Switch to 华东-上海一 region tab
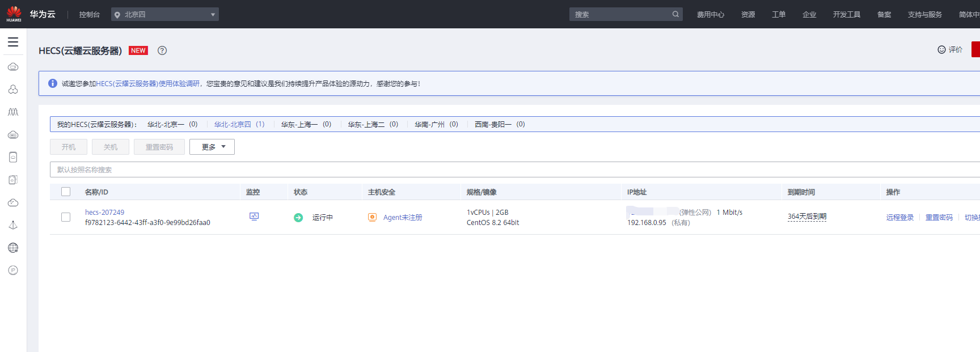This screenshot has height=352, width=980. 306,124
